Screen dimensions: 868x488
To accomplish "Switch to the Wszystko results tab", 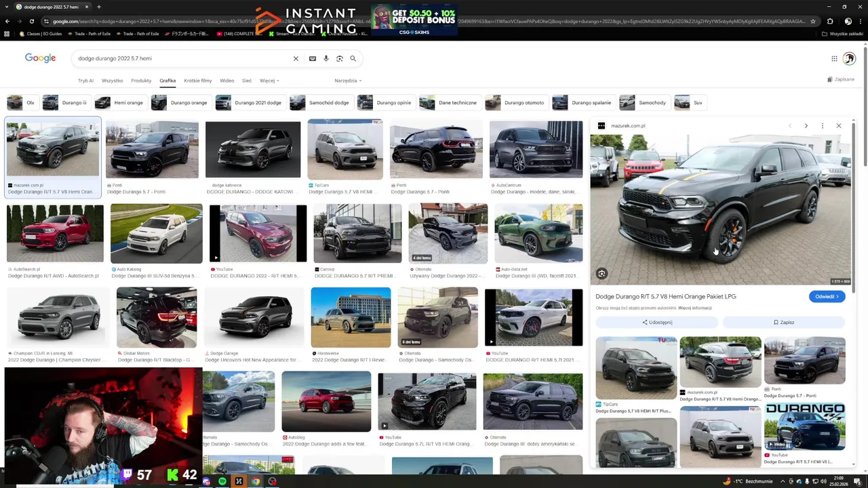I will pos(113,81).
